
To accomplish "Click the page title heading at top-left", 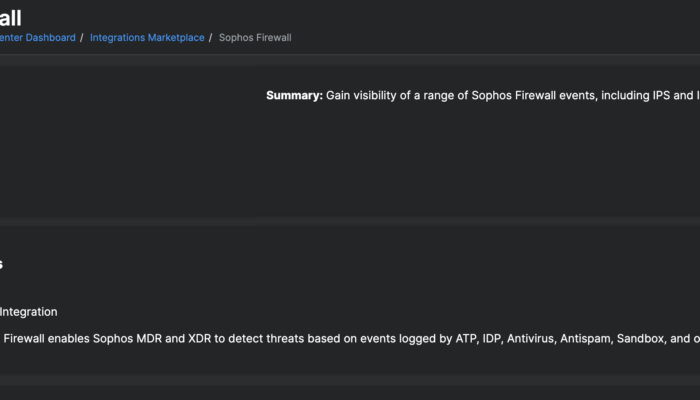I will click(x=10, y=17).
